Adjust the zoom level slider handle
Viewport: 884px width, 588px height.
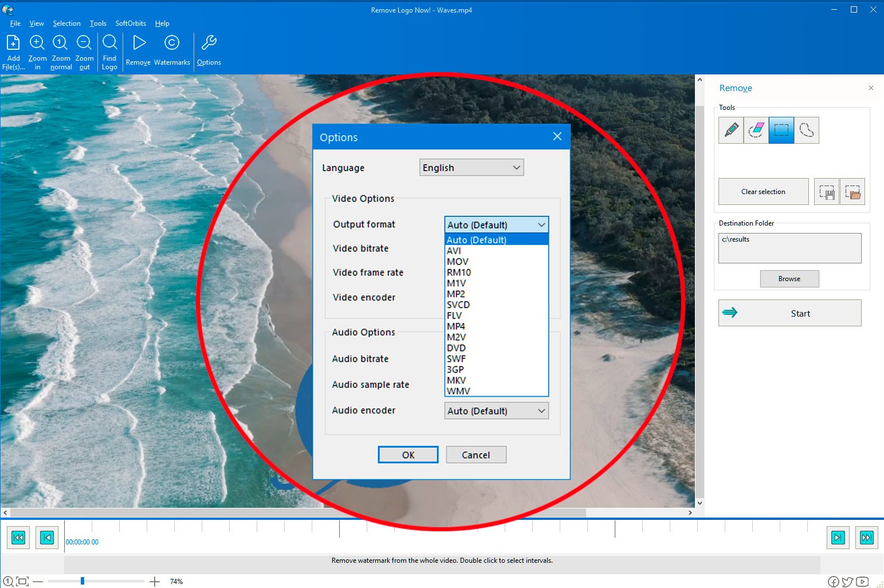tap(82, 581)
